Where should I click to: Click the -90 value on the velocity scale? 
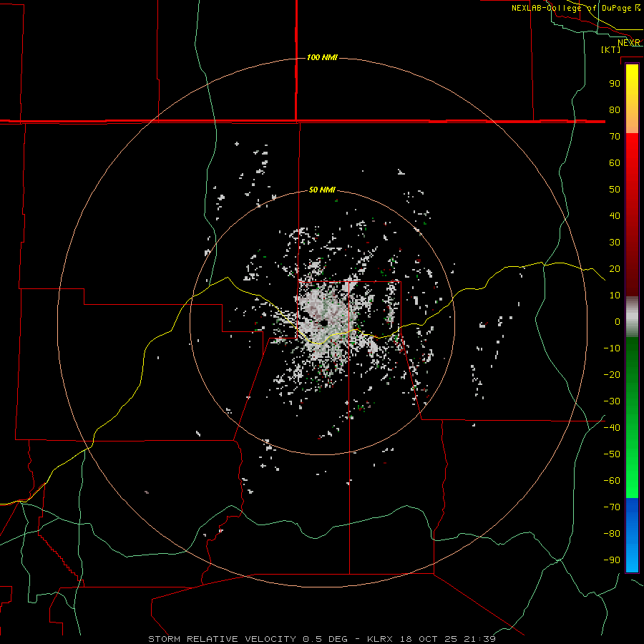(612, 560)
